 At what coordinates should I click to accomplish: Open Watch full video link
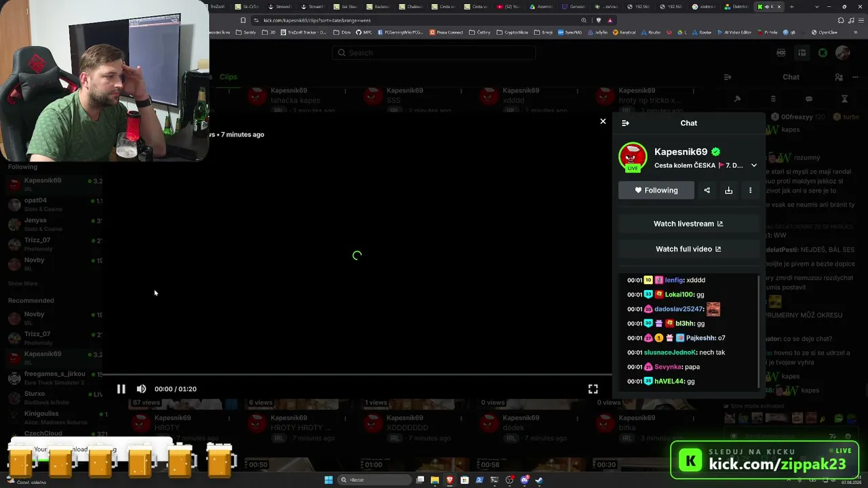(x=688, y=249)
